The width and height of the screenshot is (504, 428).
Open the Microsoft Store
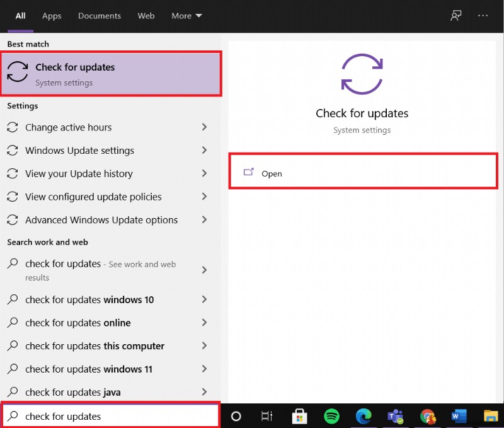[x=300, y=416]
